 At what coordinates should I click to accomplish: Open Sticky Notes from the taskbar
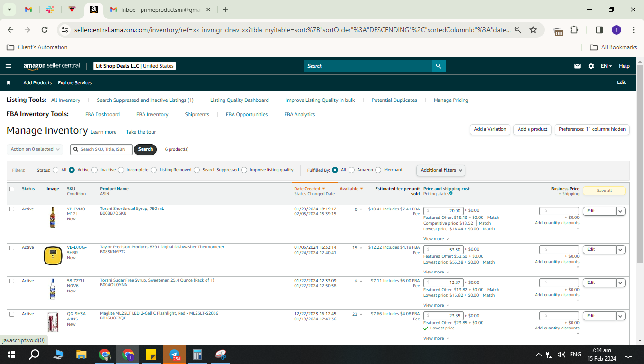[151, 354]
